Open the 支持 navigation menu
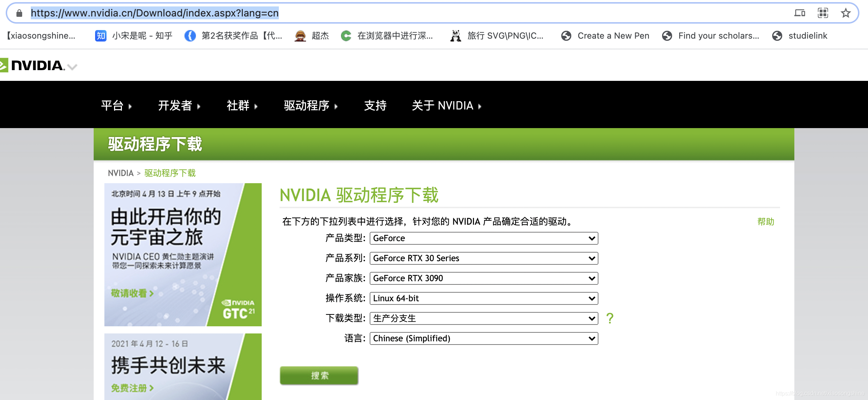 tap(375, 106)
